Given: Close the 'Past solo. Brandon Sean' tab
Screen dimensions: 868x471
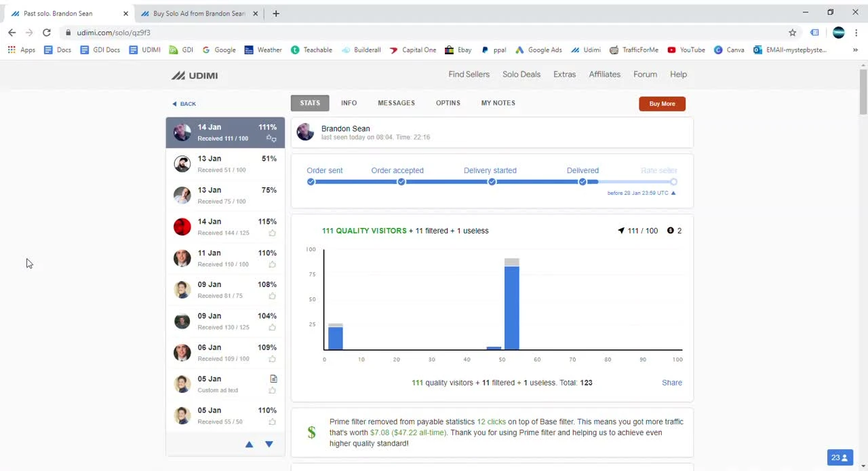Looking at the screenshot, I should (125, 14).
